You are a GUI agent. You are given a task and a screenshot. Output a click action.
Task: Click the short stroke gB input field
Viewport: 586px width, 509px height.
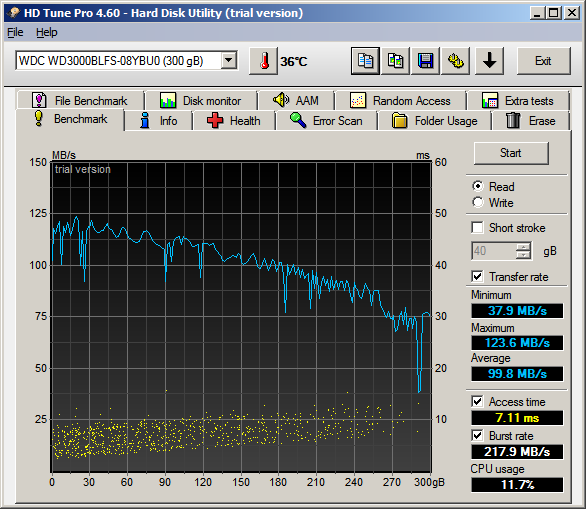click(x=494, y=251)
